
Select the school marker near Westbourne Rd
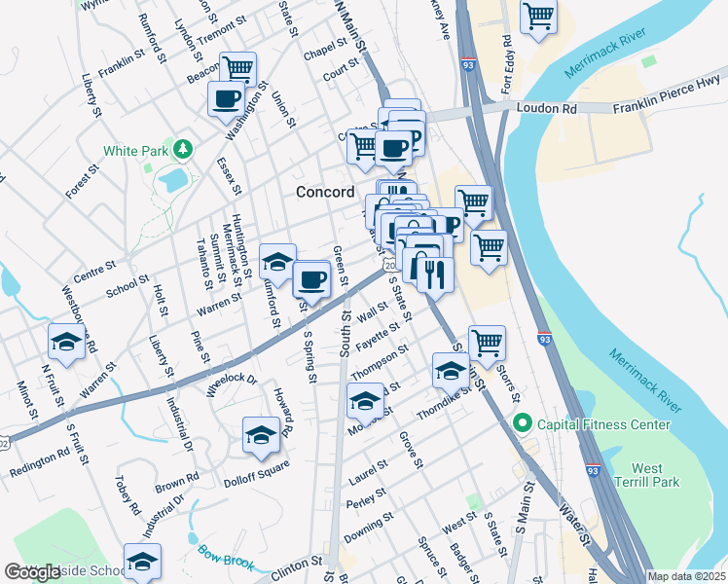coord(67,345)
